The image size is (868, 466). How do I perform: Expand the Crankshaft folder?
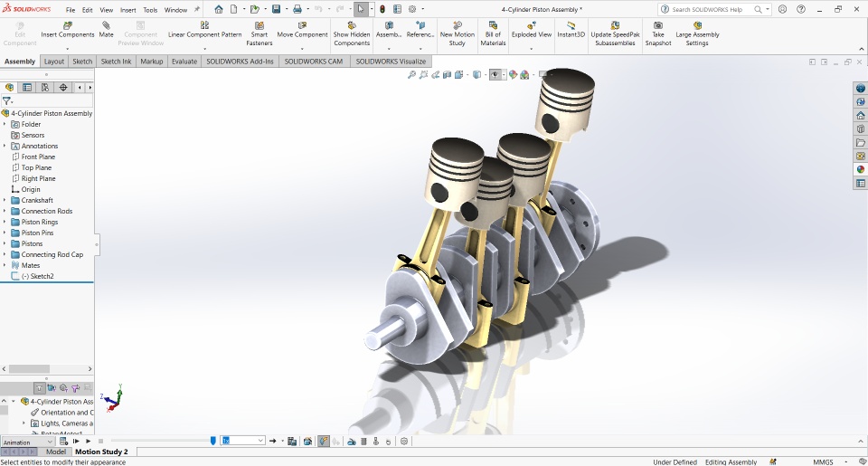click(5, 200)
